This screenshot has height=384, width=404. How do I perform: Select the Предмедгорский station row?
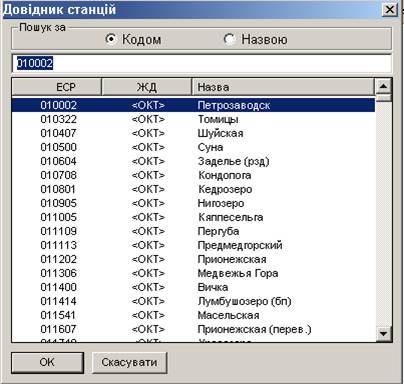pyautogui.click(x=193, y=245)
